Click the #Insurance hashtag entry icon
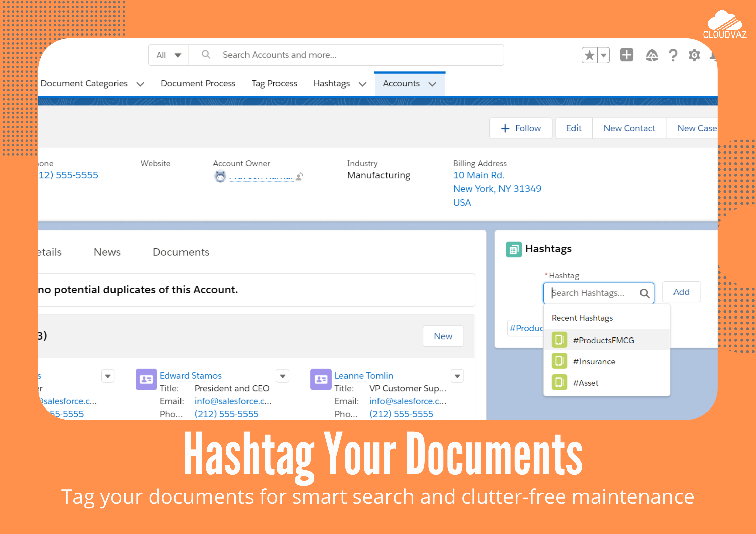 (559, 361)
